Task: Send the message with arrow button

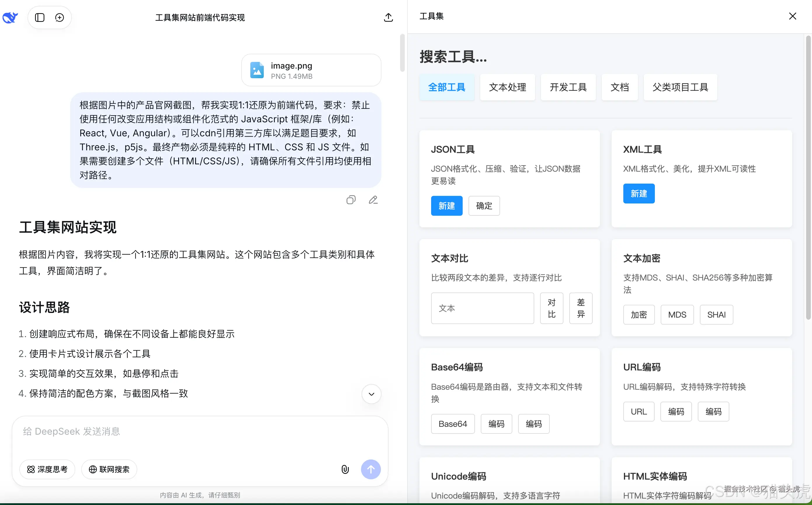Action: (371, 469)
